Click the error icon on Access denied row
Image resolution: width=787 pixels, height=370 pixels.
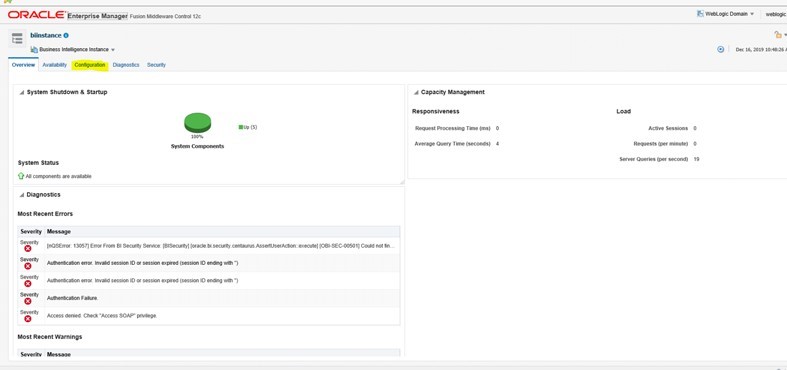[x=28, y=319]
